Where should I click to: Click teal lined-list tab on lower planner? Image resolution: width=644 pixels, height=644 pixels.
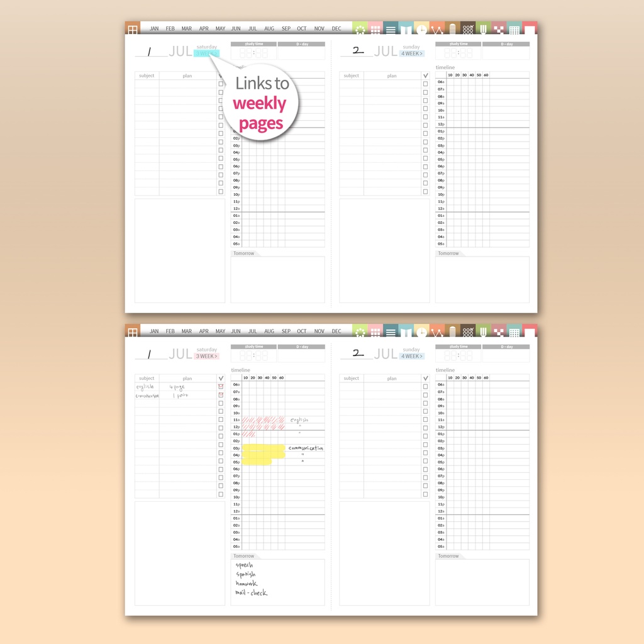[391, 331]
